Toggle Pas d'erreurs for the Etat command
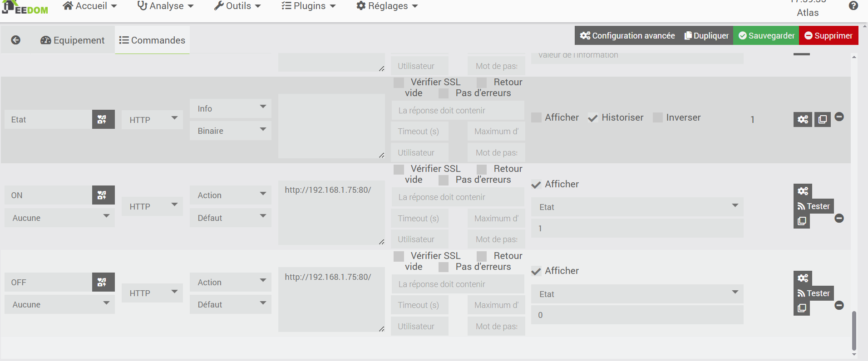 pos(444,93)
